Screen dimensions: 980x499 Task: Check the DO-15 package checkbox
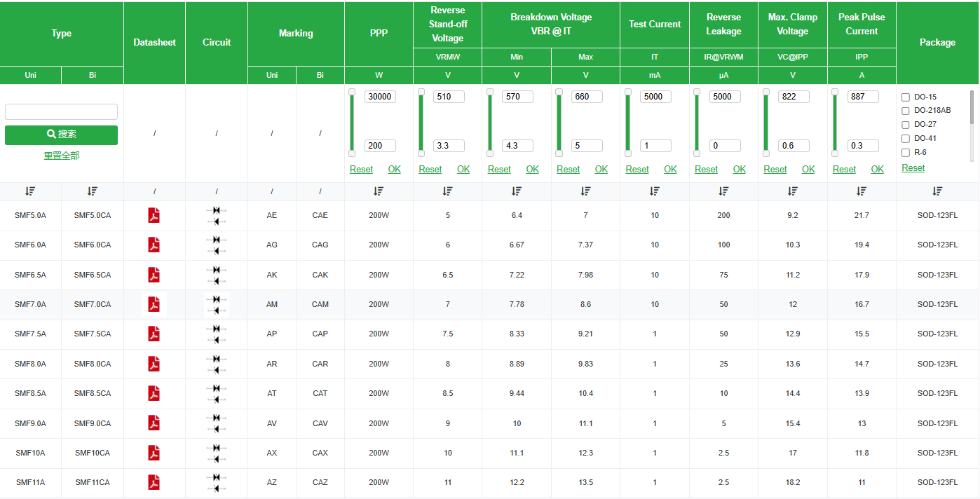pyautogui.click(x=906, y=97)
